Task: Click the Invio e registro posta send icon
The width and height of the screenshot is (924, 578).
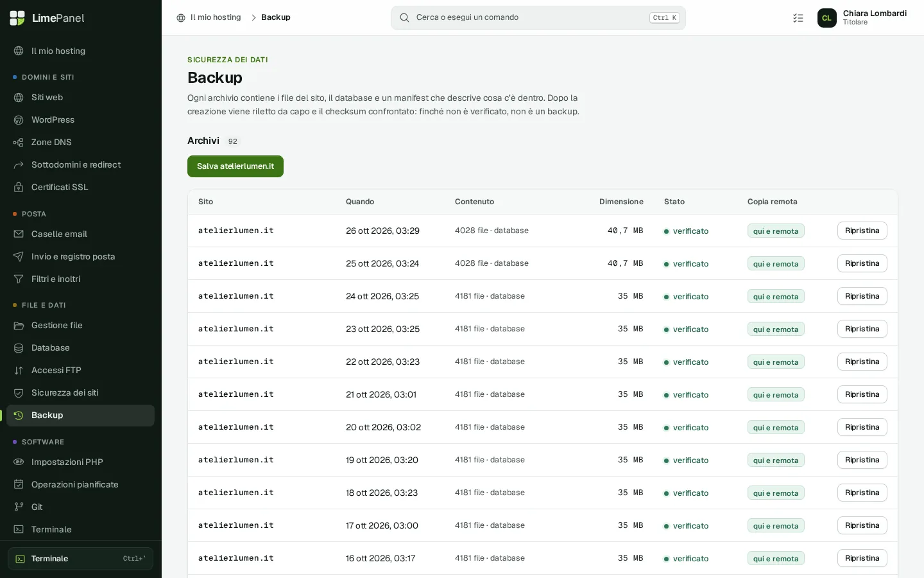Action: [19, 257]
